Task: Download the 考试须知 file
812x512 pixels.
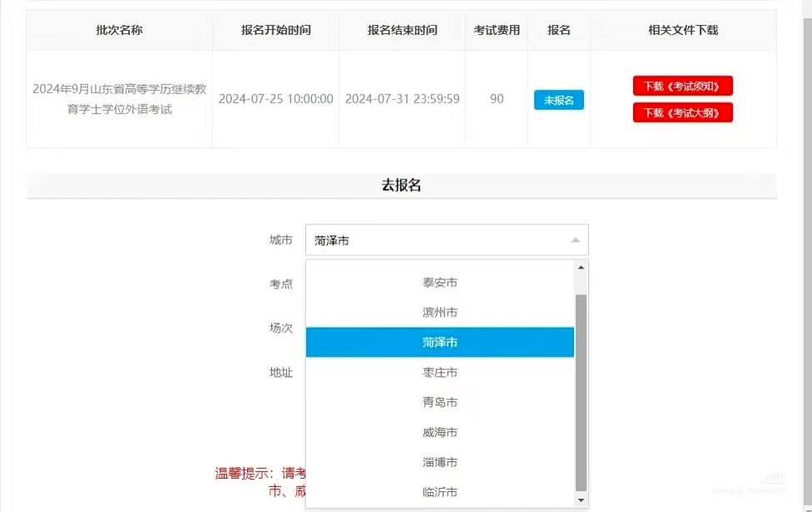Action: (x=682, y=86)
